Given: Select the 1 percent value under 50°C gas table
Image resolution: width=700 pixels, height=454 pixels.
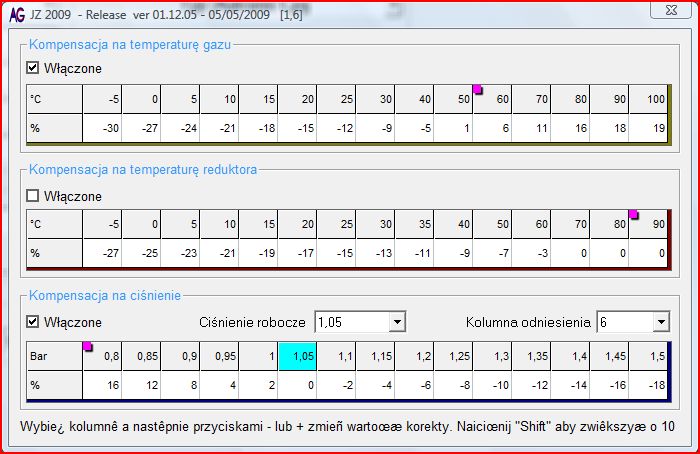Looking at the screenshot, I should (x=453, y=128).
